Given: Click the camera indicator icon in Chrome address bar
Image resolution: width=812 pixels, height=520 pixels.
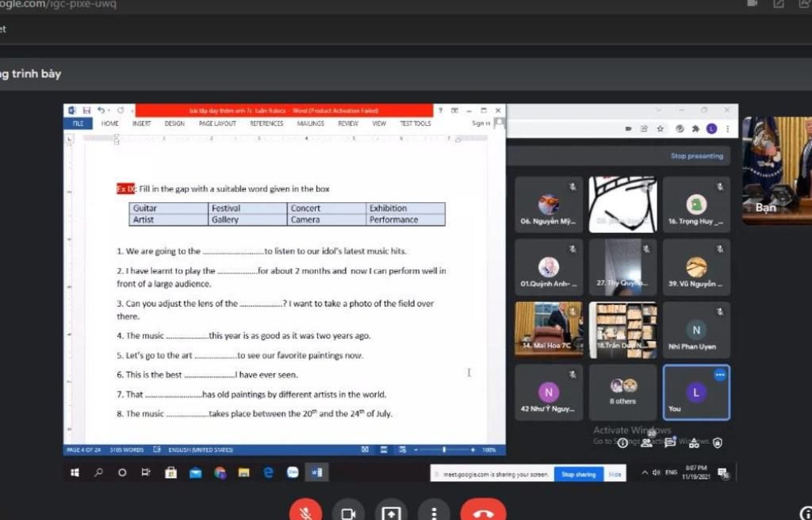Looking at the screenshot, I should pos(628,129).
